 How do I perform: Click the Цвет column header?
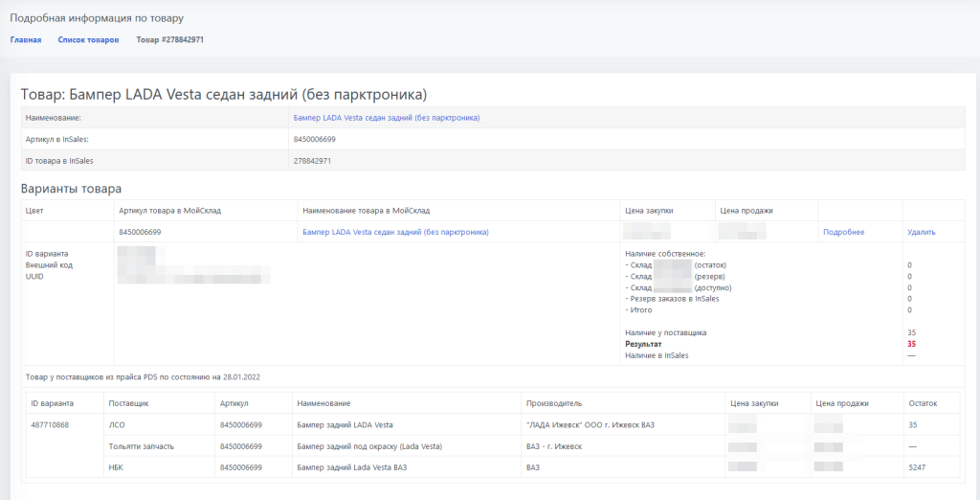tap(34, 210)
